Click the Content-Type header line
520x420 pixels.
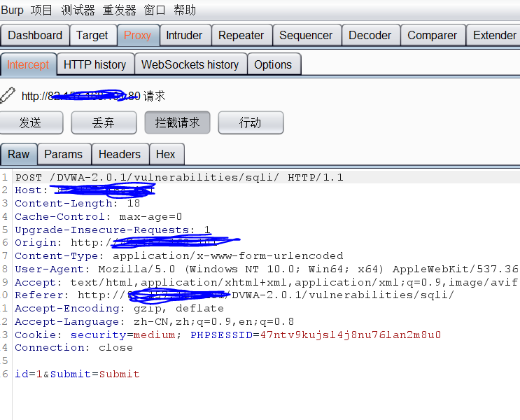point(179,255)
